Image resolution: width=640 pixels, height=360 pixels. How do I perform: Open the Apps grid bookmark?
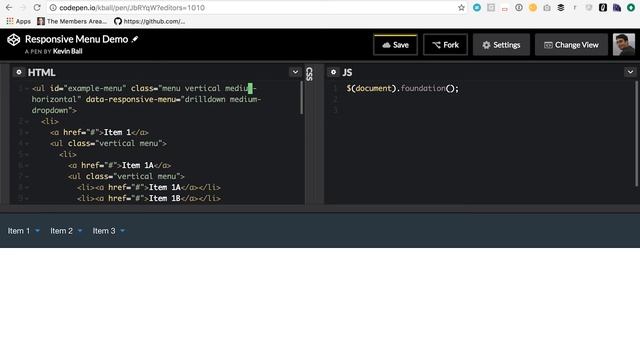tap(18, 21)
